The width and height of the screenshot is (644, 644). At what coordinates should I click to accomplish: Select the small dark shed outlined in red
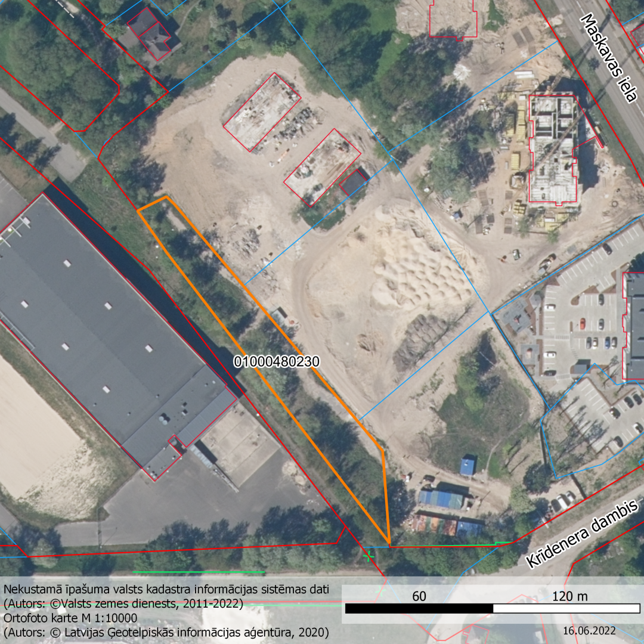pyautogui.click(x=354, y=182)
